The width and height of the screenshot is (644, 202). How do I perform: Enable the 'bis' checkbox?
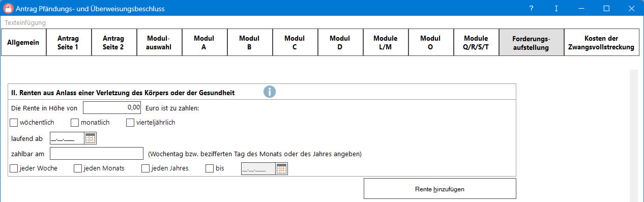click(x=210, y=168)
